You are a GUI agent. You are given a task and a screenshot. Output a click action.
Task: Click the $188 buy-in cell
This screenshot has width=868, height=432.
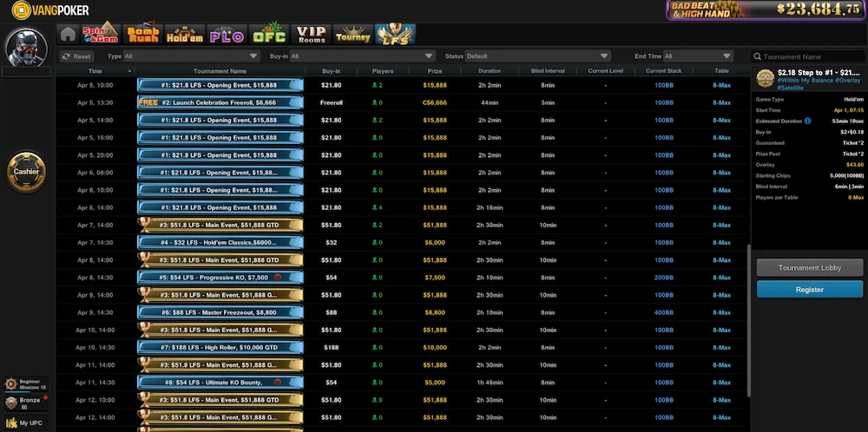click(x=331, y=347)
